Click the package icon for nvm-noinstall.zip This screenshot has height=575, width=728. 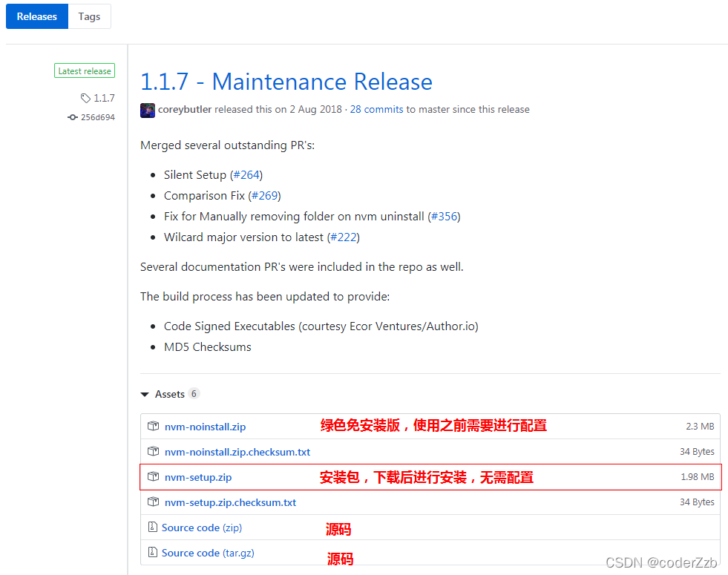(153, 426)
